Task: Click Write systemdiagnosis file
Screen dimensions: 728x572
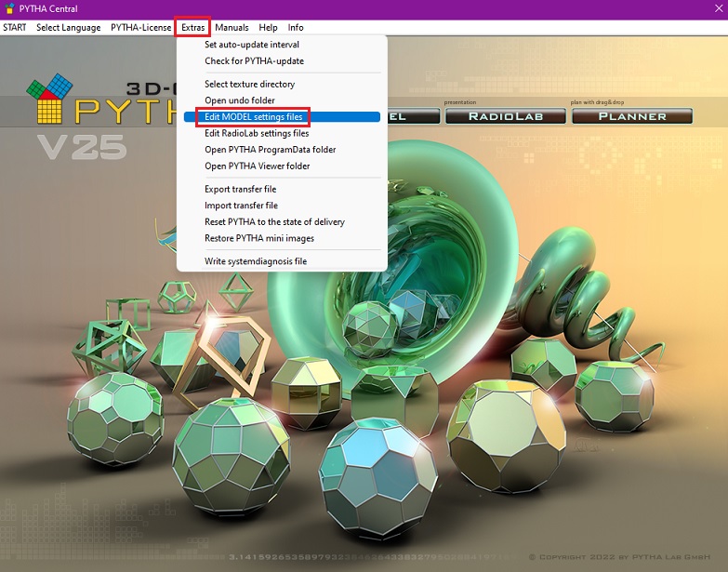Action: tap(282, 261)
